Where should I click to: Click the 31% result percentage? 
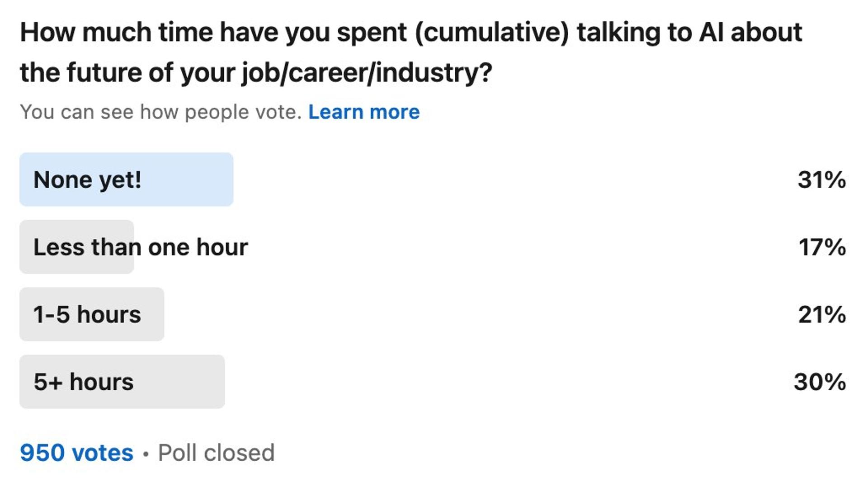click(821, 180)
